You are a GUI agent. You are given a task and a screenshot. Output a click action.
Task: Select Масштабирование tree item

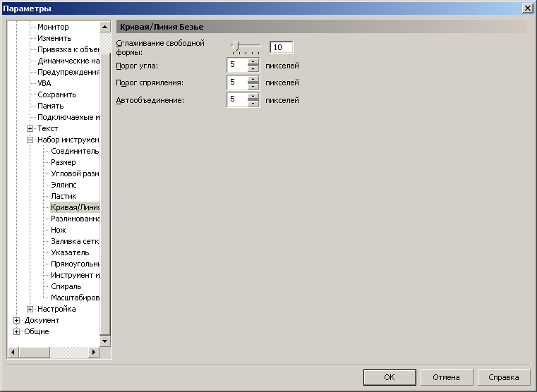[75, 298]
